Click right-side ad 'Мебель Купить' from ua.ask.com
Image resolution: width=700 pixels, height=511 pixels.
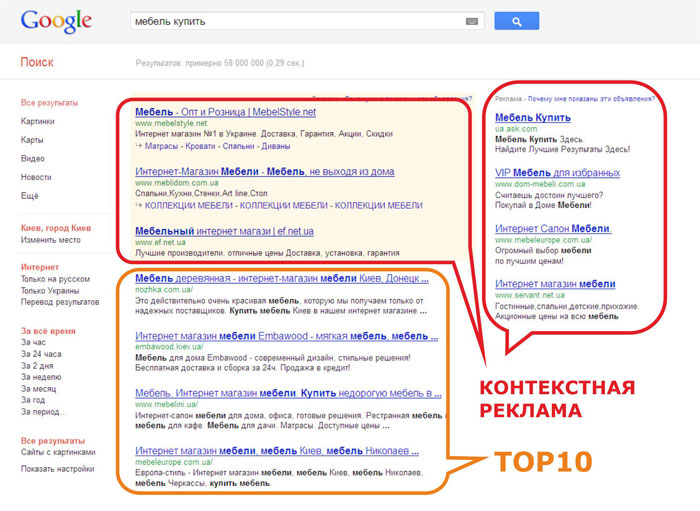(x=533, y=118)
